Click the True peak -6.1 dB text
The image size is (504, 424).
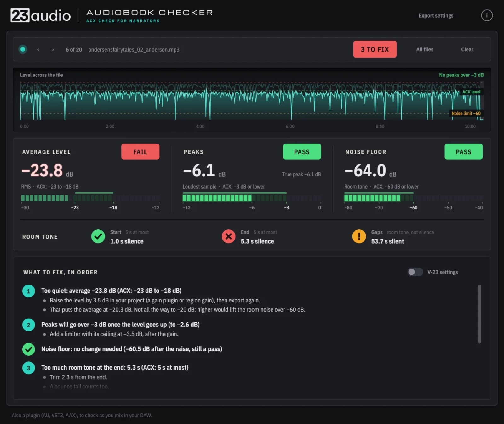pyautogui.click(x=301, y=174)
